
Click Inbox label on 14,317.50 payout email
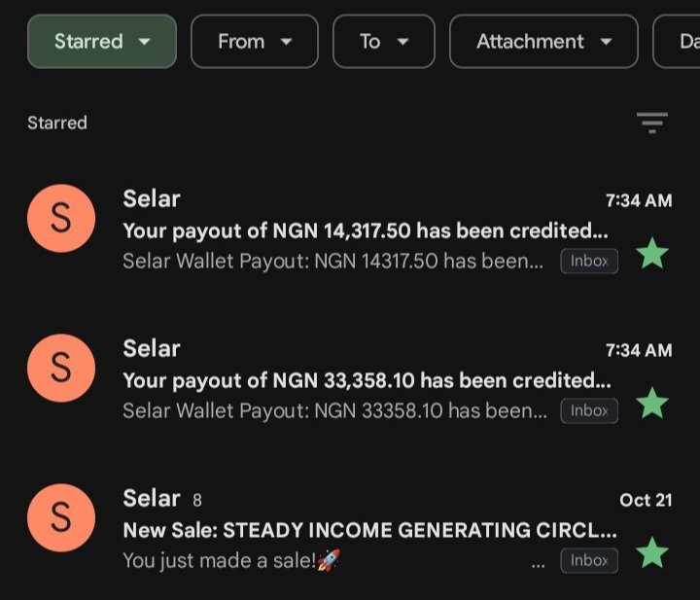(x=589, y=262)
